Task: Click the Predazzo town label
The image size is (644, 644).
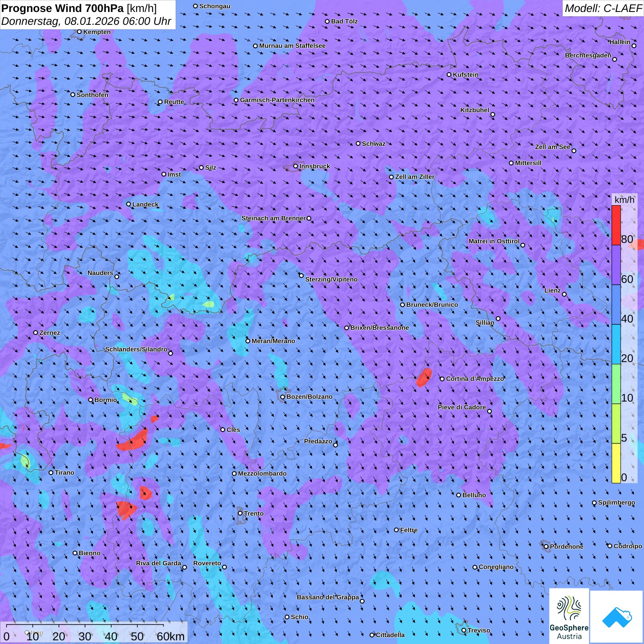Action: point(318,441)
